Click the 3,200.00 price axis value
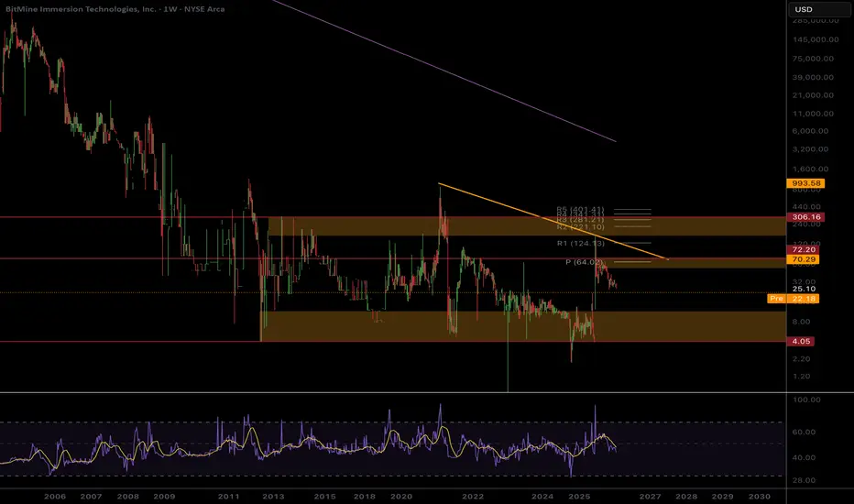The image size is (854, 504). pos(810,149)
